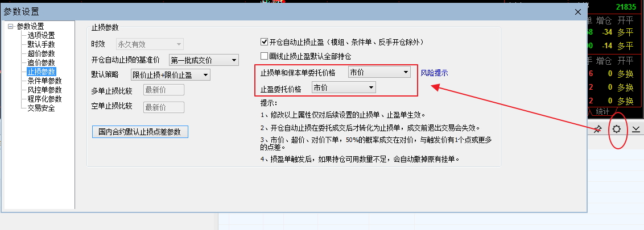
Task: Collapse the 参数设置 tree root node
Action: [x=10, y=26]
